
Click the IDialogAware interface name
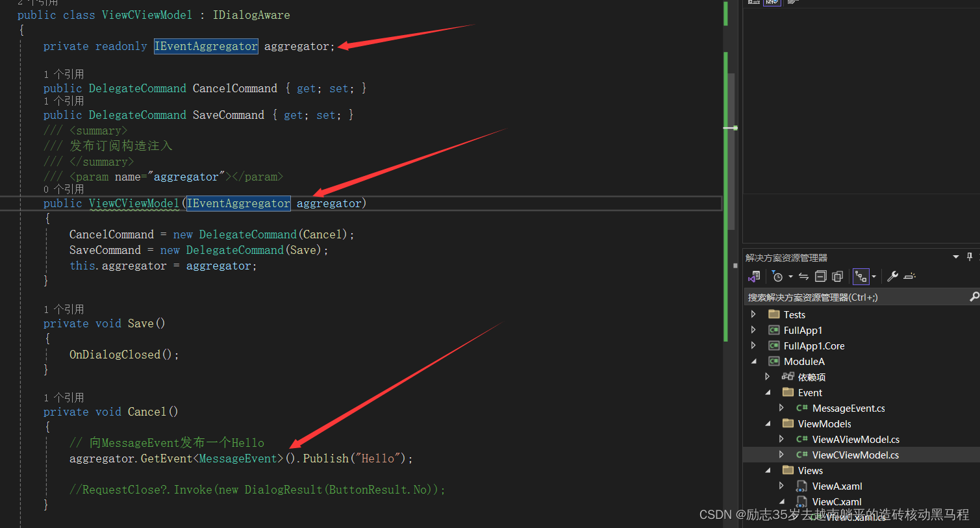[251, 15]
